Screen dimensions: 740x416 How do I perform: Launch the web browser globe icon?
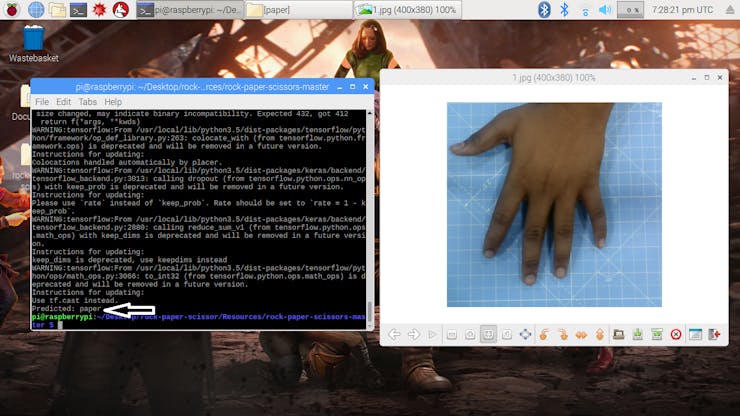tap(36, 9)
